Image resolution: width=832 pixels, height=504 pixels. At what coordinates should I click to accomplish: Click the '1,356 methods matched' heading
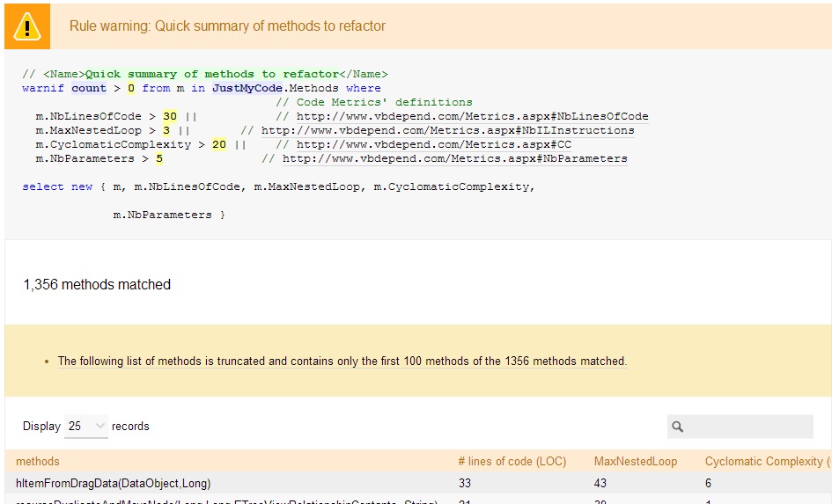coord(97,284)
